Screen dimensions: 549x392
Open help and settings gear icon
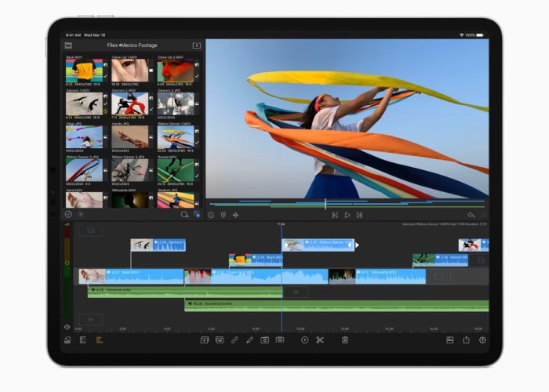482,339
